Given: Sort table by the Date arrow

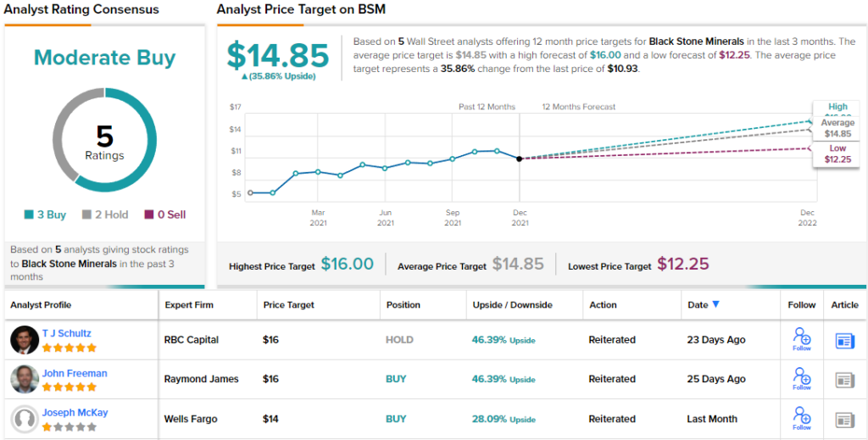Looking at the screenshot, I should [716, 304].
